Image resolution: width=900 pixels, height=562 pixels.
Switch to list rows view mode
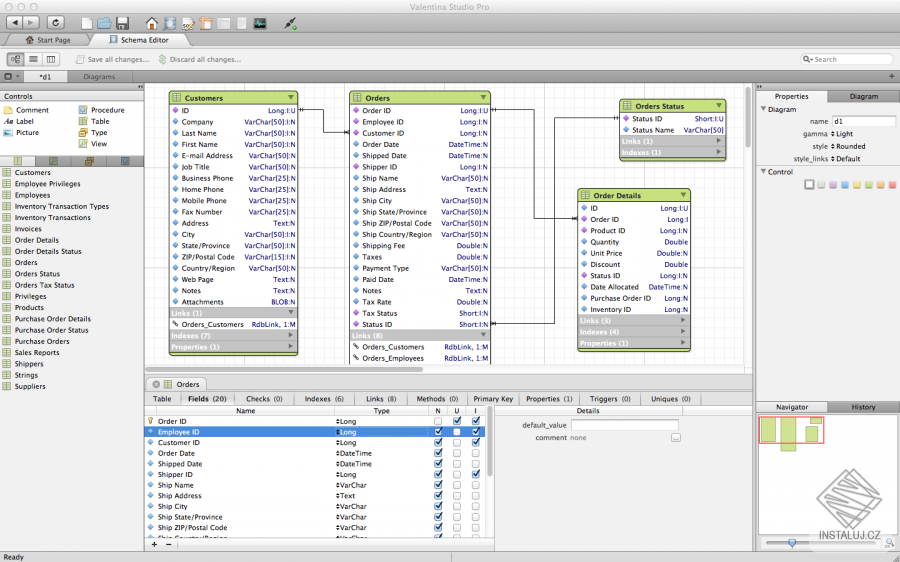(33, 59)
